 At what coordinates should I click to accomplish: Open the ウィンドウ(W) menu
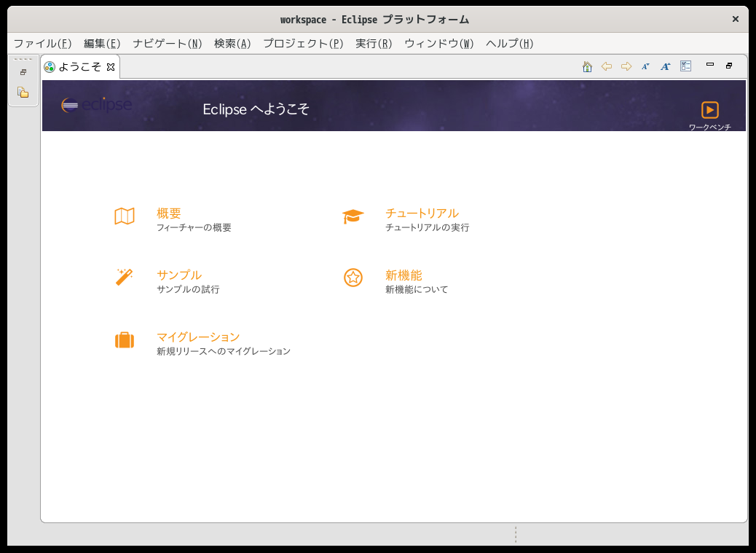[438, 44]
